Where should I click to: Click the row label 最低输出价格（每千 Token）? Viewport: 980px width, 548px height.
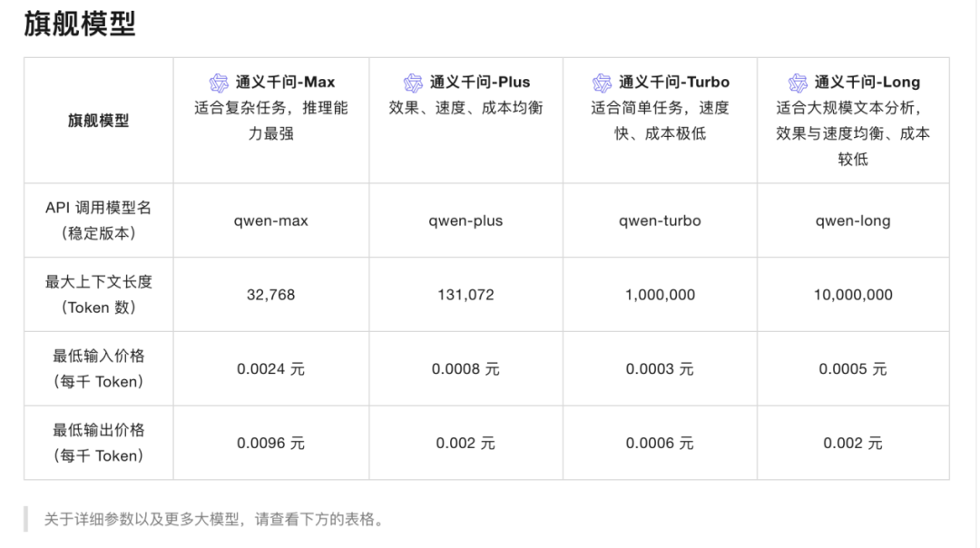pyautogui.click(x=99, y=443)
